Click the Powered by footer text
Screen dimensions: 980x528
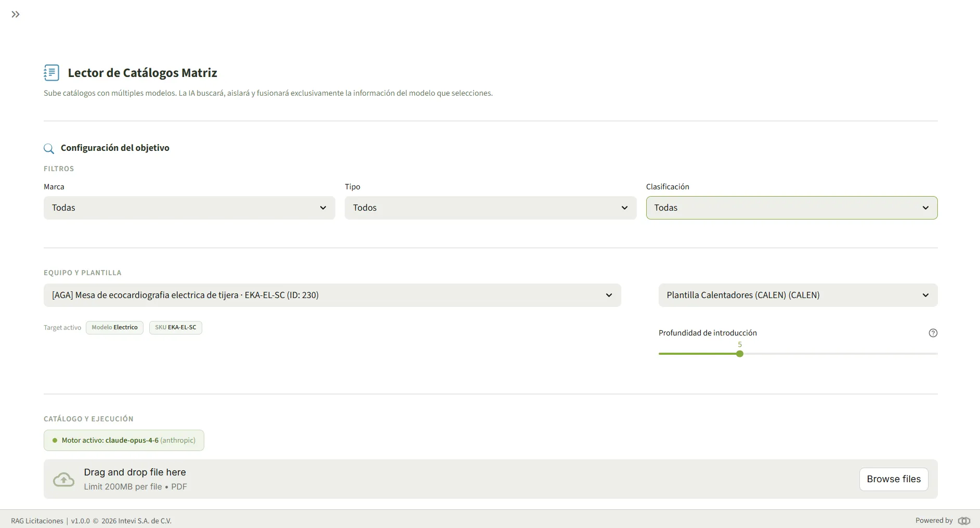[x=934, y=520]
